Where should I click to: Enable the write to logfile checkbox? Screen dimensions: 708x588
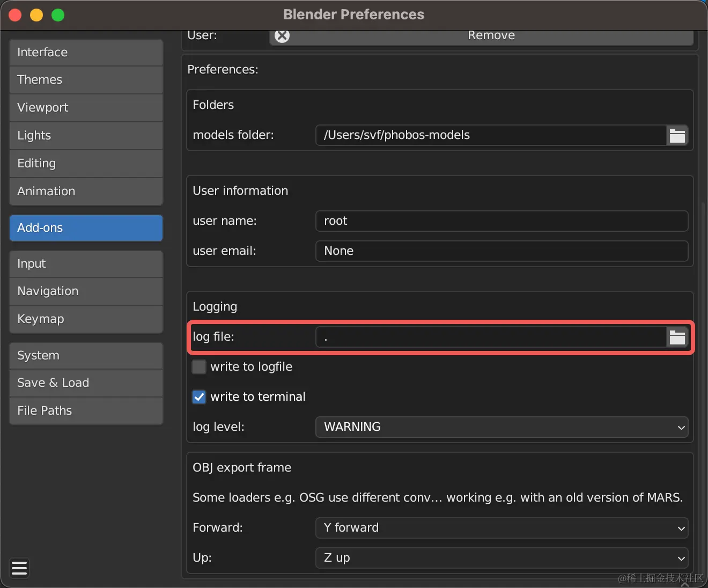coord(198,367)
